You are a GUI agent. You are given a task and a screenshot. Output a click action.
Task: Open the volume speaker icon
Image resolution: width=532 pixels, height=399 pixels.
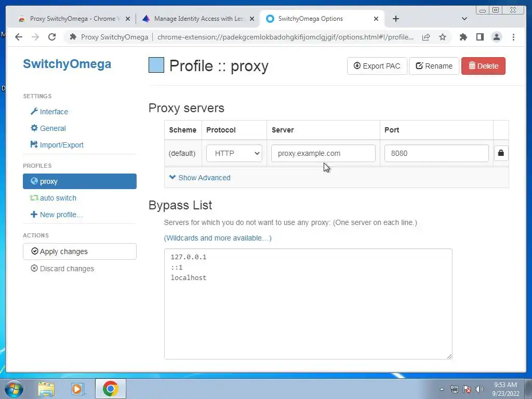(x=480, y=389)
